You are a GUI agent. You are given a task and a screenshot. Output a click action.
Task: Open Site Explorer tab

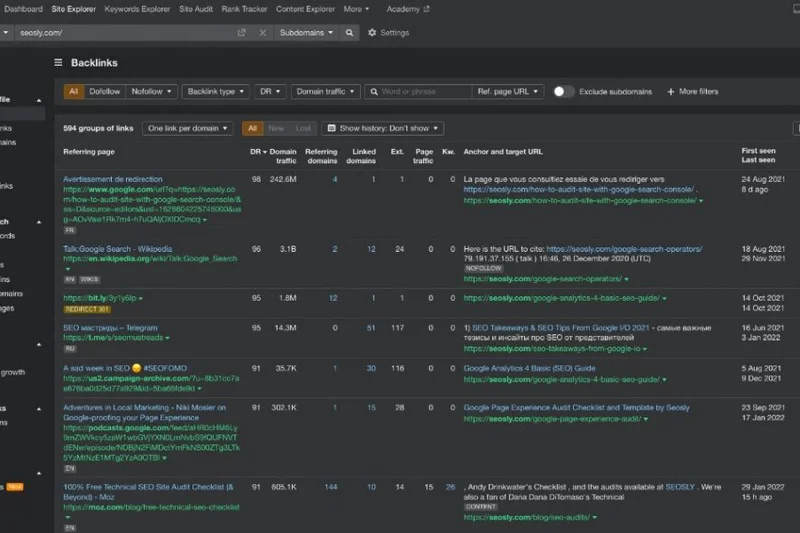[73, 9]
